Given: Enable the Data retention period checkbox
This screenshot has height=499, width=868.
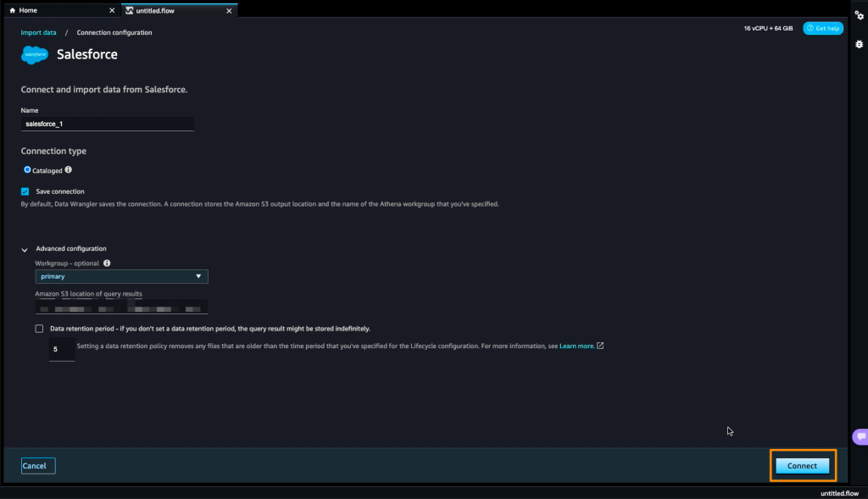Looking at the screenshot, I should pos(39,328).
